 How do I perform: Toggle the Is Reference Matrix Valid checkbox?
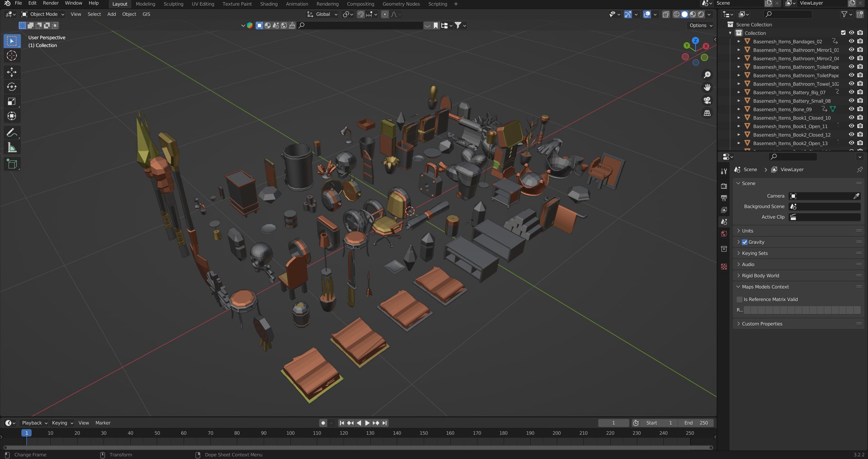click(740, 299)
